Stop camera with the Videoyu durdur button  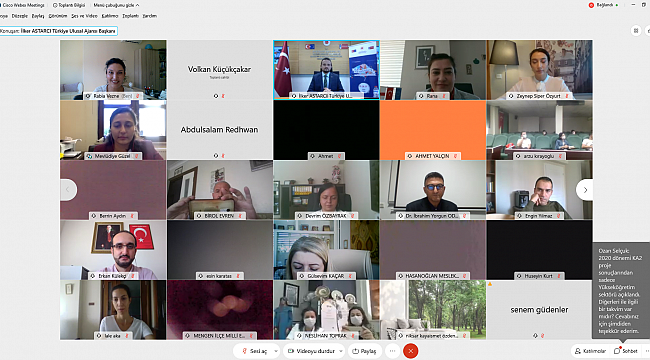pos(311,351)
